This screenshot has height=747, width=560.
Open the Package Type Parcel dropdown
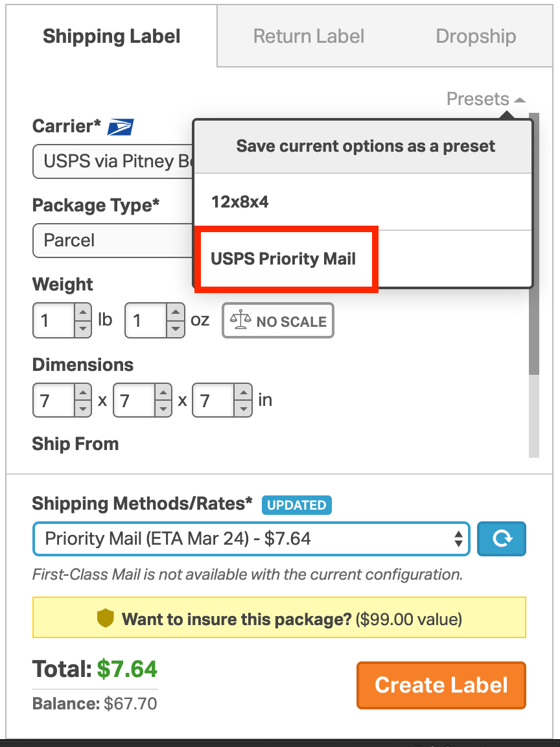click(113, 240)
